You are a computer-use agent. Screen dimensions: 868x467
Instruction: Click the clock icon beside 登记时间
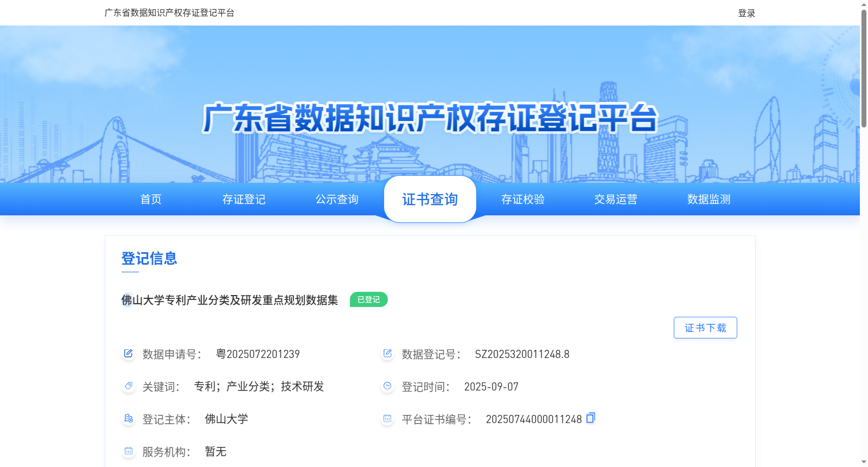387,386
